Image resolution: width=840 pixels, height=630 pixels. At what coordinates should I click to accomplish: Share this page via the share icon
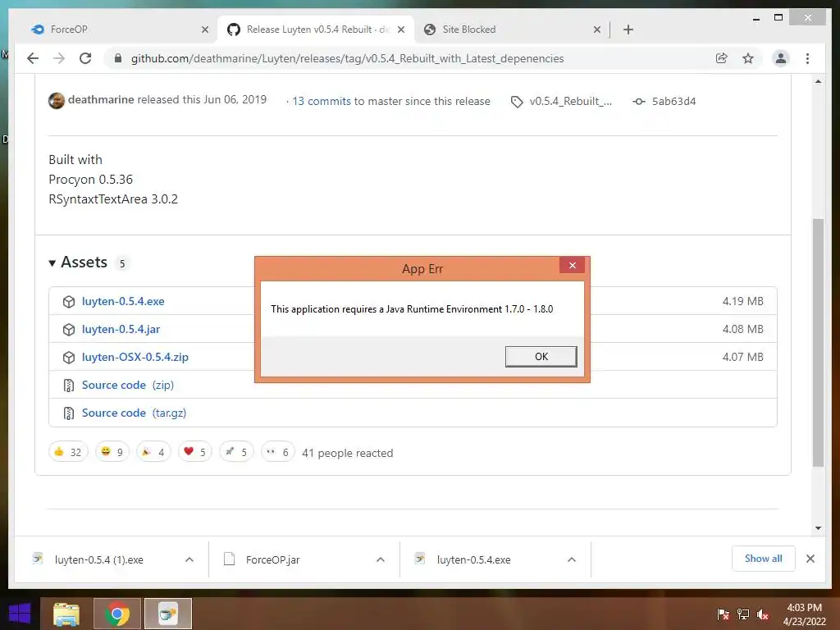pyautogui.click(x=722, y=58)
